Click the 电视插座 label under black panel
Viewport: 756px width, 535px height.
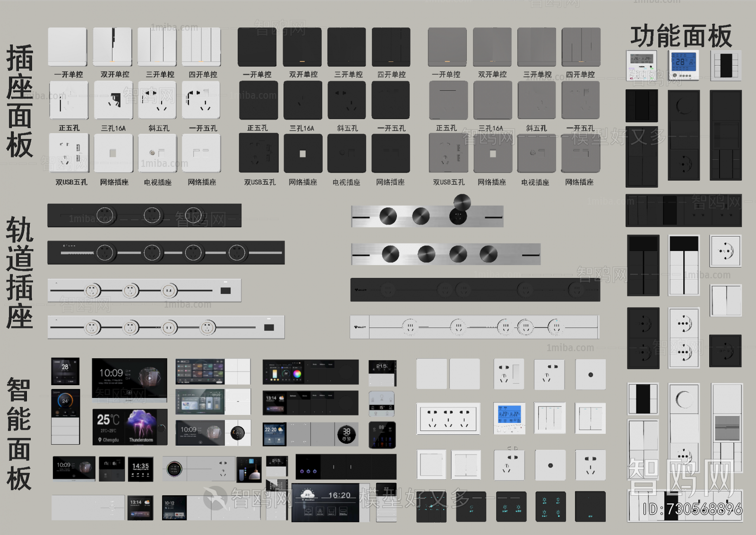point(346,182)
